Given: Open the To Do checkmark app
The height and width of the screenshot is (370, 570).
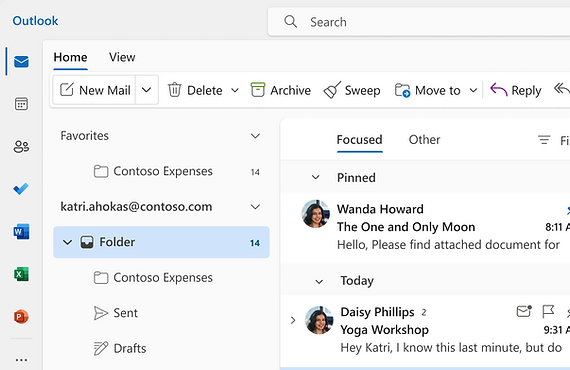Looking at the screenshot, I should (21, 189).
